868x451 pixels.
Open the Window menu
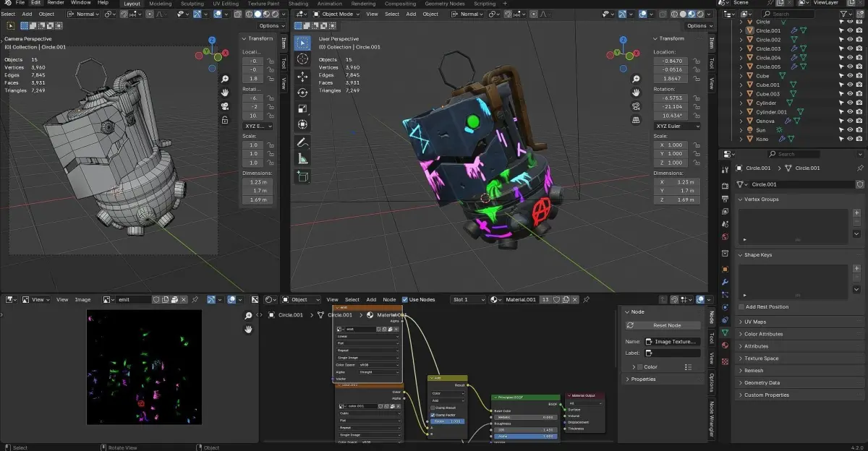[80, 3]
